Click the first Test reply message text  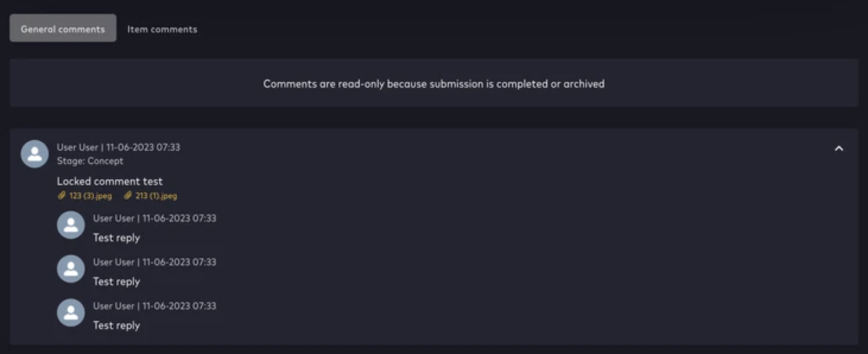[116, 237]
